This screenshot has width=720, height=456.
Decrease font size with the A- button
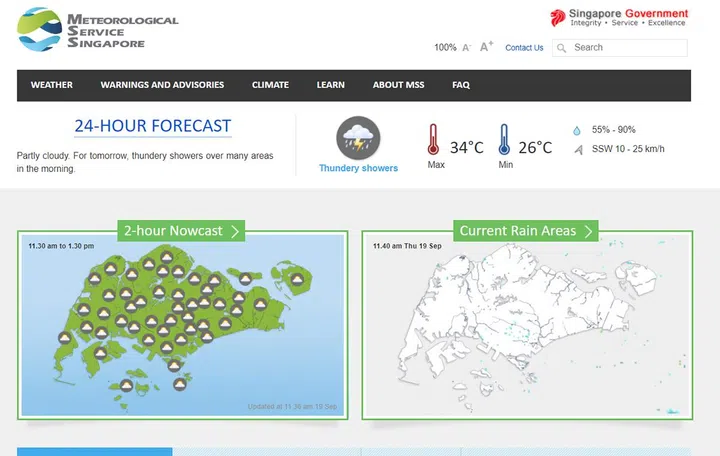tap(467, 48)
